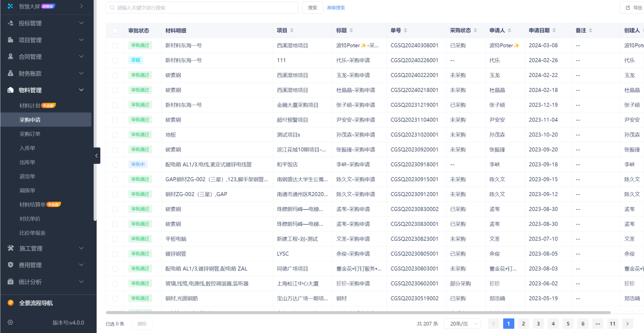Viewport: 644px width, 333px height.
Task: Toggle the select-all header checkbox
Action: [115, 31]
